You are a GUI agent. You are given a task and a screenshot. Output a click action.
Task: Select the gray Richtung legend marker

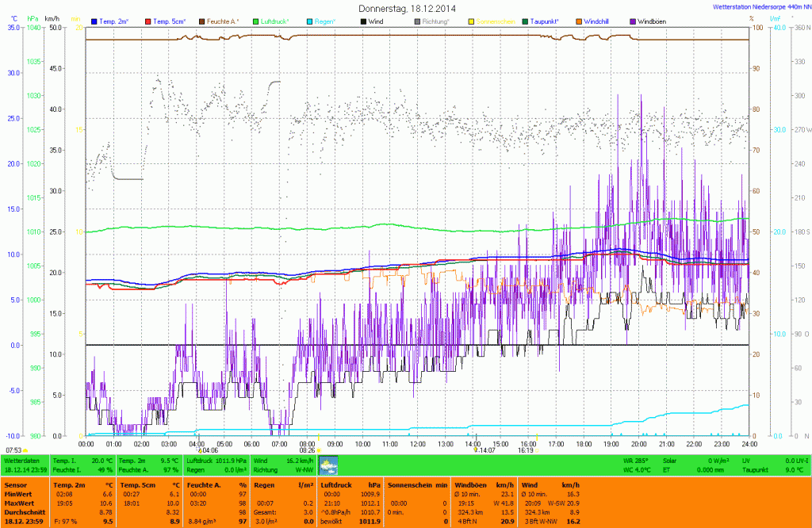pyautogui.click(x=417, y=21)
